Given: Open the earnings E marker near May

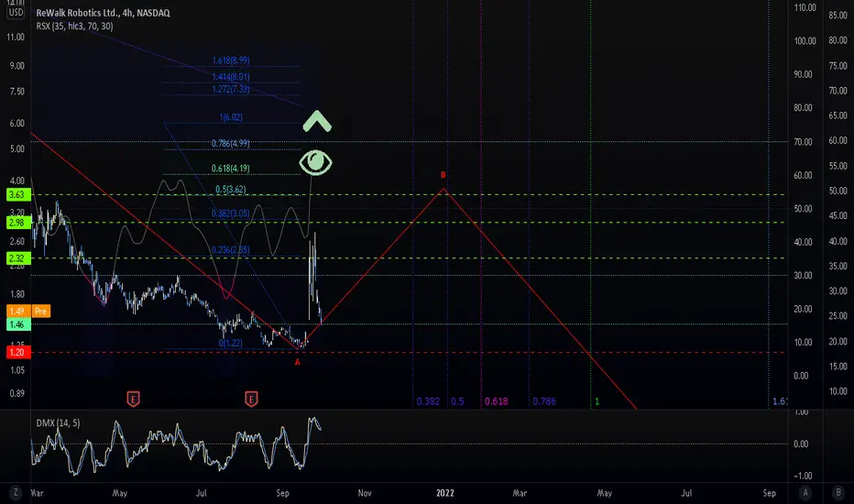Looking at the screenshot, I should click(133, 400).
